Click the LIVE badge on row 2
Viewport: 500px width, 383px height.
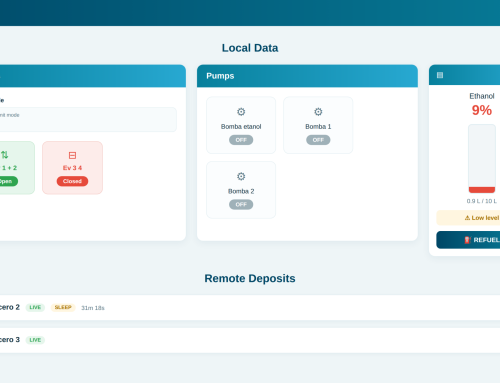35,307
